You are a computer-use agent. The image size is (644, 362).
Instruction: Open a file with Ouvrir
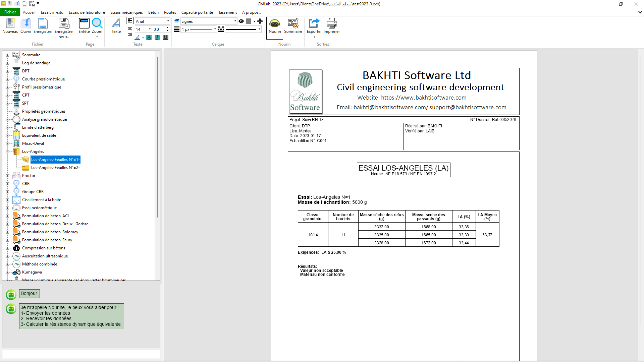coord(26,26)
